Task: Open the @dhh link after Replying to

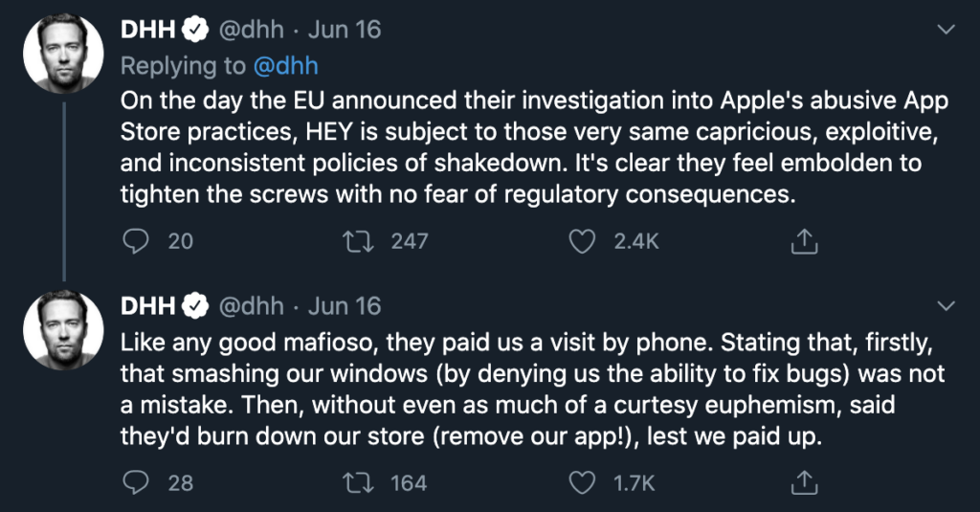Action: coord(284,65)
